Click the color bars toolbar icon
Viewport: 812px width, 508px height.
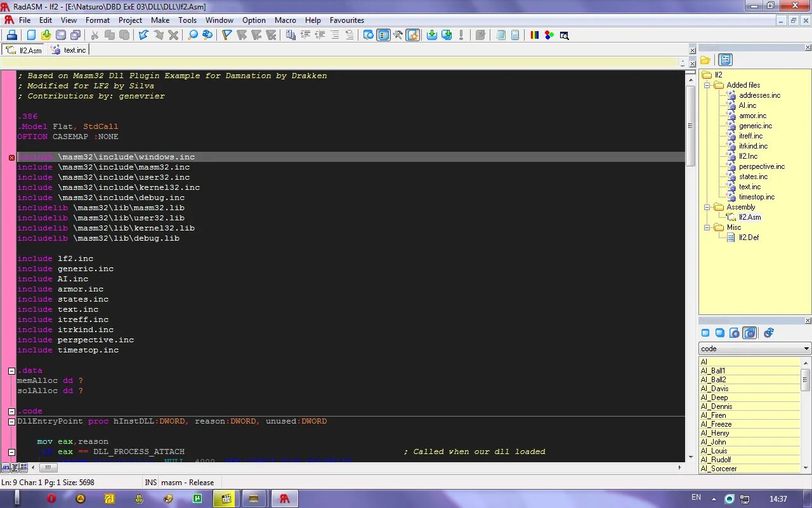(x=535, y=35)
